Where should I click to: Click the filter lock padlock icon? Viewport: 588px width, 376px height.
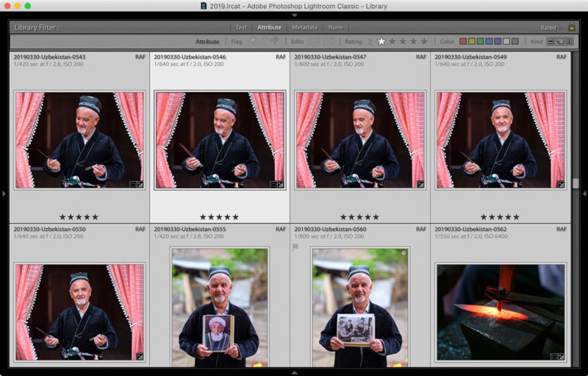pyautogui.click(x=572, y=27)
